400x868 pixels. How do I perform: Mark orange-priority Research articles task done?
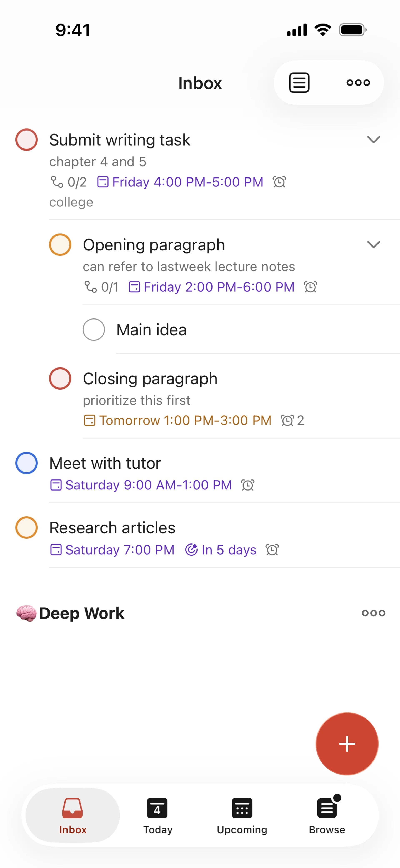pyautogui.click(x=26, y=527)
